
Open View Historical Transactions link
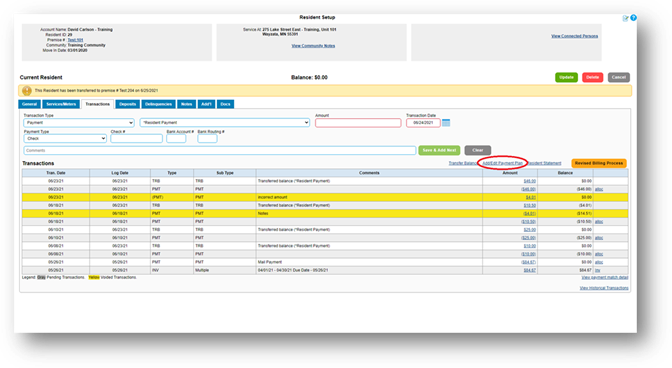[604, 288]
